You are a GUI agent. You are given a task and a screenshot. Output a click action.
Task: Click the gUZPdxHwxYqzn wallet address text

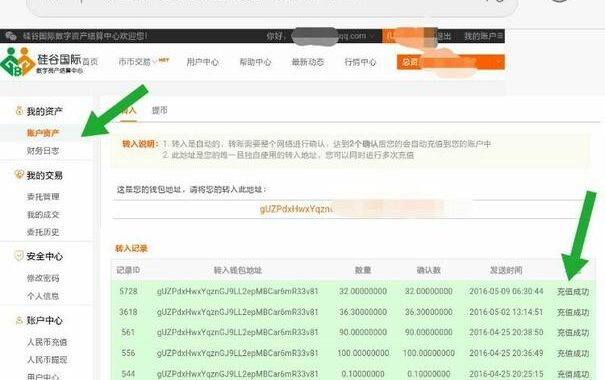coord(296,209)
